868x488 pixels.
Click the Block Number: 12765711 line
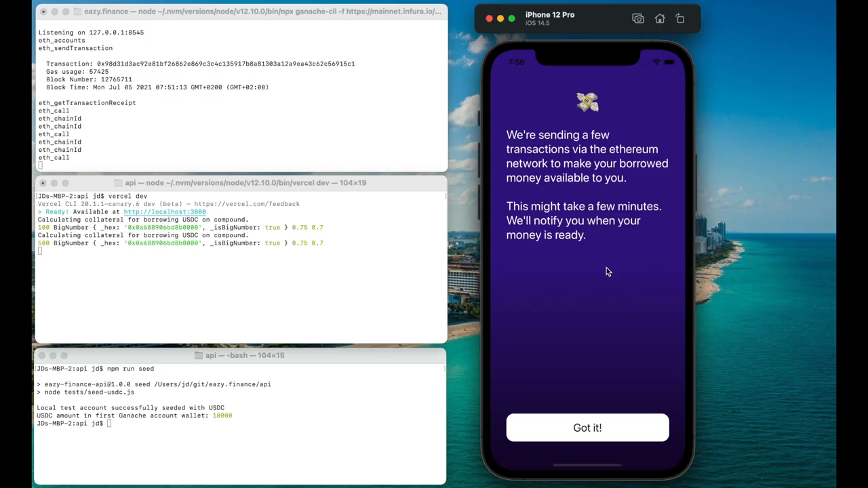[89, 79]
